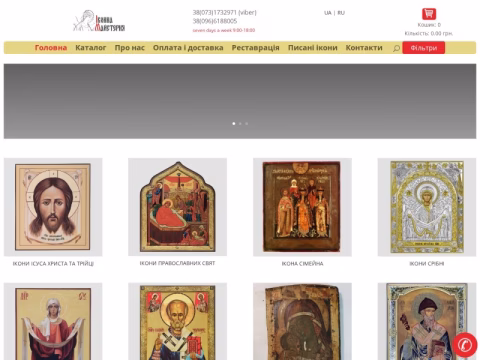
Task: Click the Іконна Майстерня site logo
Action: click(x=99, y=21)
